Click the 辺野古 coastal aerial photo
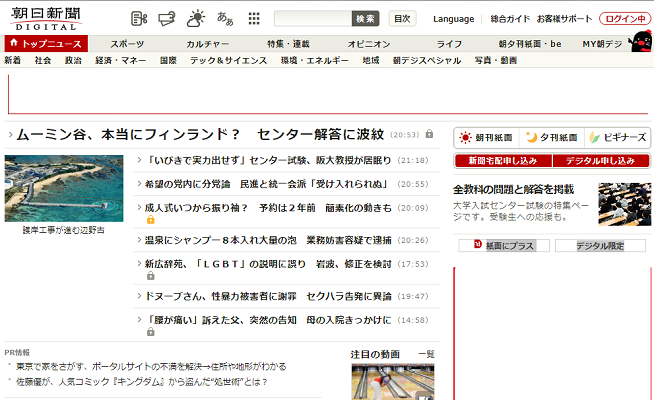 pyautogui.click(x=64, y=189)
